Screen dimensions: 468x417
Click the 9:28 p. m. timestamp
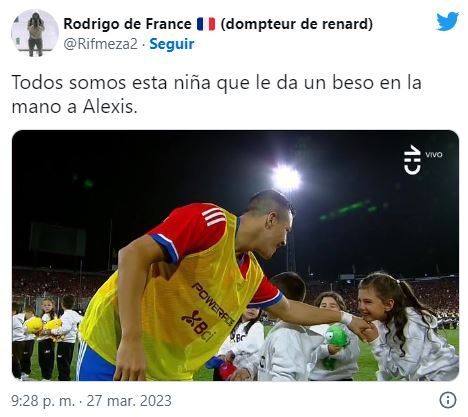click(x=41, y=401)
